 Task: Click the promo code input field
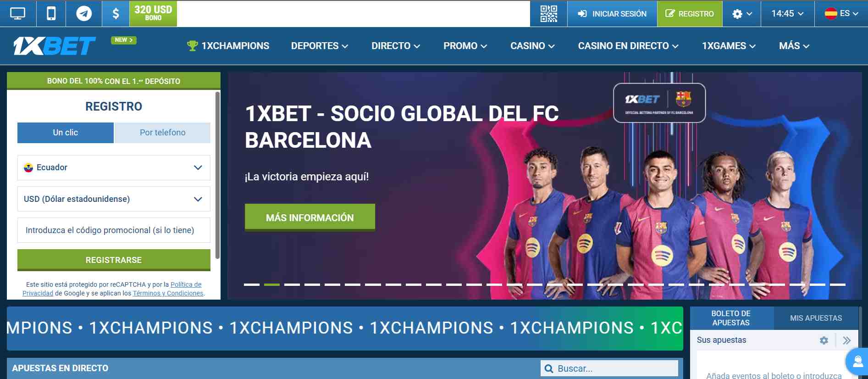(x=114, y=230)
